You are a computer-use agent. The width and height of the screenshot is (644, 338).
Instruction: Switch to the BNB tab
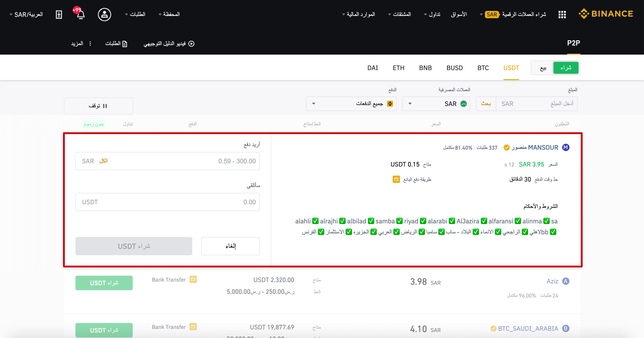coord(425,68)
